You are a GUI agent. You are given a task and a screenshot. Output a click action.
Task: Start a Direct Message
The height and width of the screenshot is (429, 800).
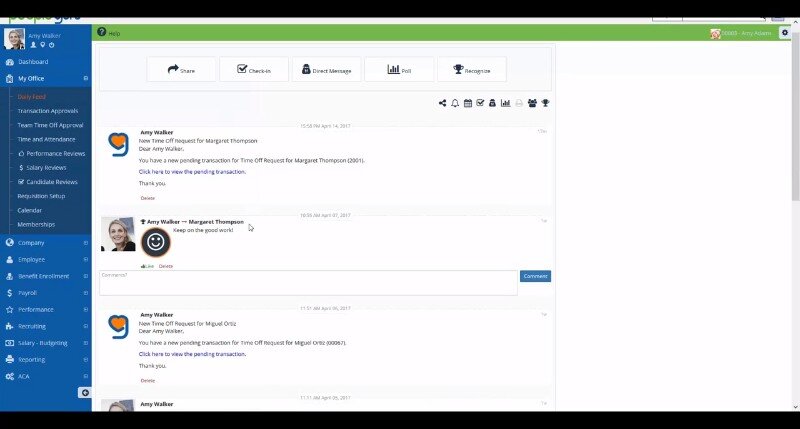point(326,70)
